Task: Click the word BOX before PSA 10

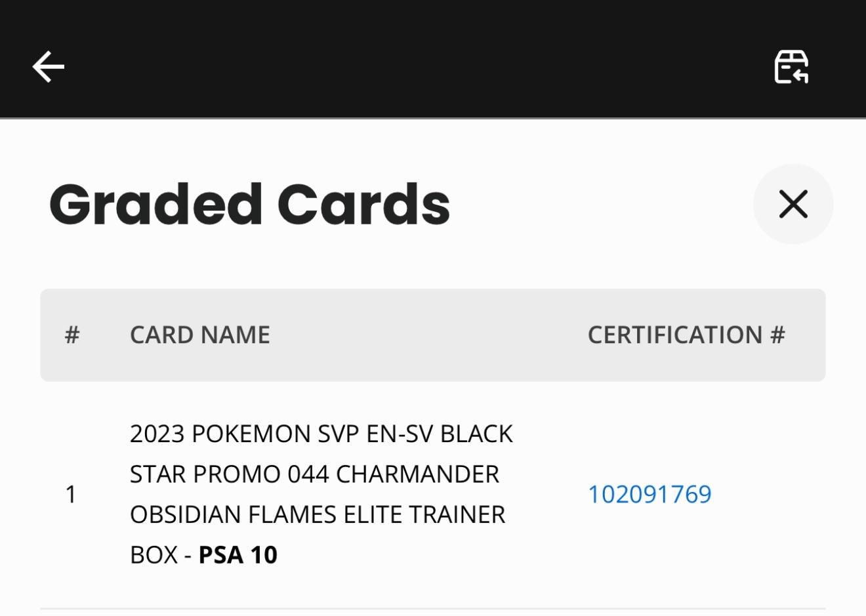Action: pos(154,555)
